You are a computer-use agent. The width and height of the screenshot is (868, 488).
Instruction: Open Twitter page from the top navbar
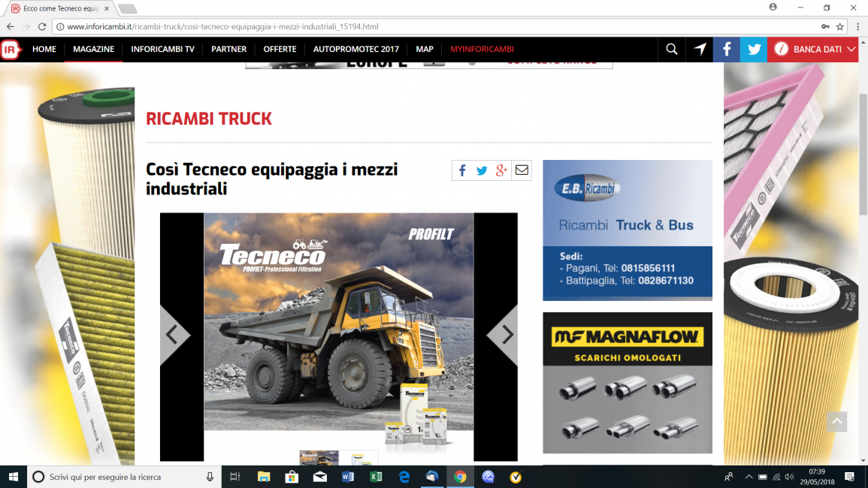click(x=754, y=50)
